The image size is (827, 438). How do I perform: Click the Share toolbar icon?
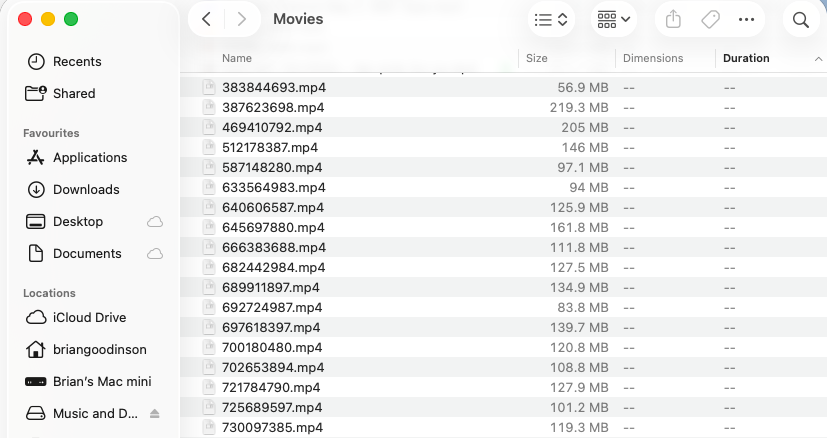click(673, 20)
